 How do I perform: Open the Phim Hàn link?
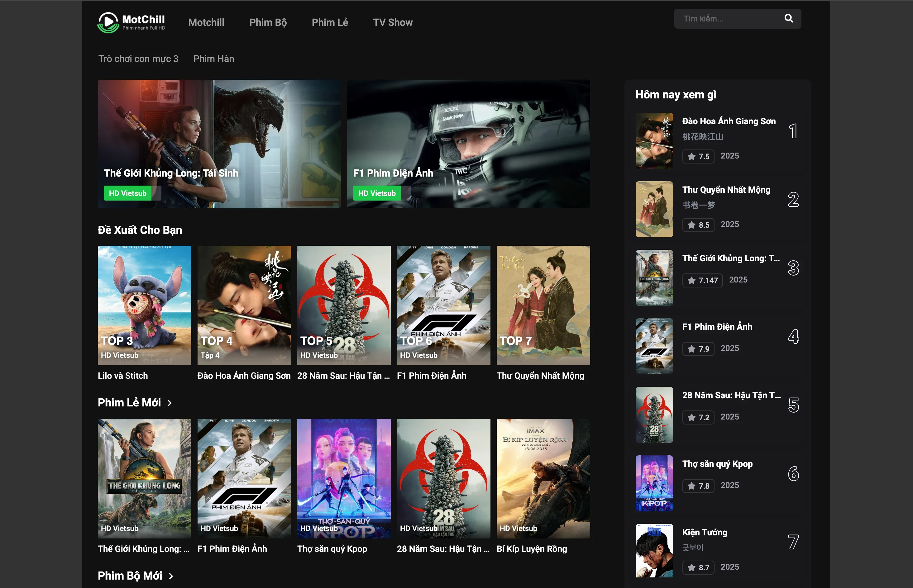coord(213,59)
